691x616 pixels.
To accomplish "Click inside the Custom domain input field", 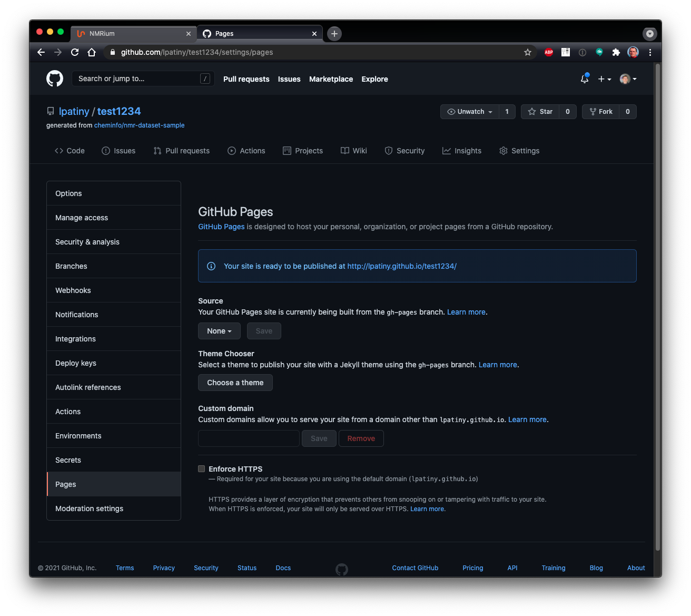I will coord(248,438).
